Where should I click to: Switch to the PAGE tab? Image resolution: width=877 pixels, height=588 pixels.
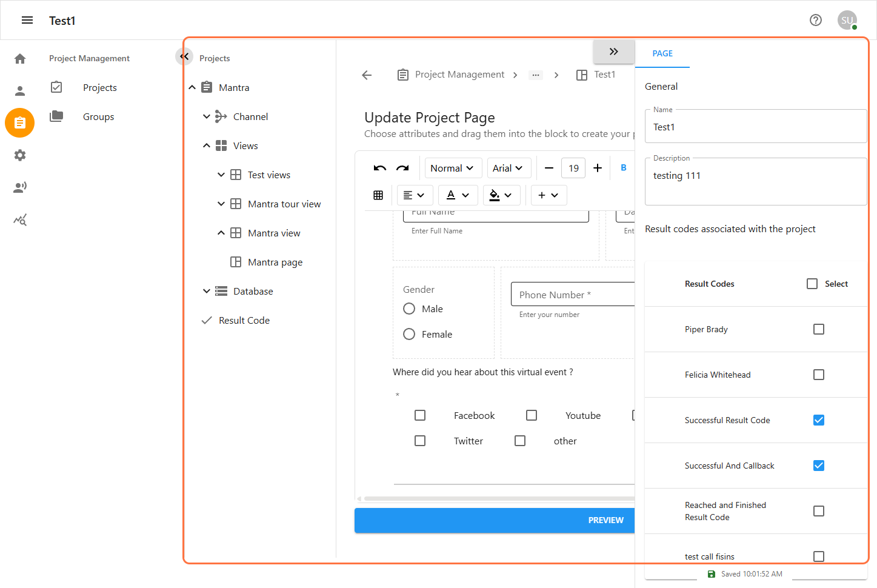662,53
